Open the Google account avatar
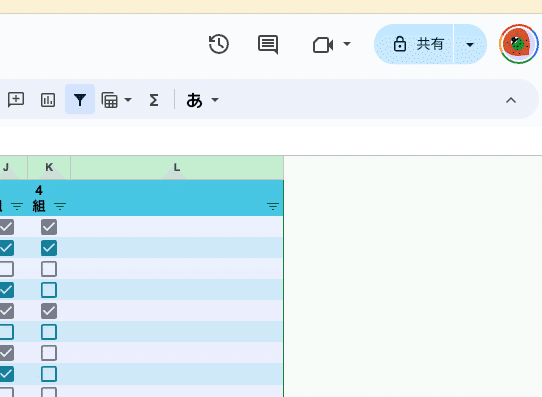Image resolution: width=542 pixels, height=397 pixels. 518,44
